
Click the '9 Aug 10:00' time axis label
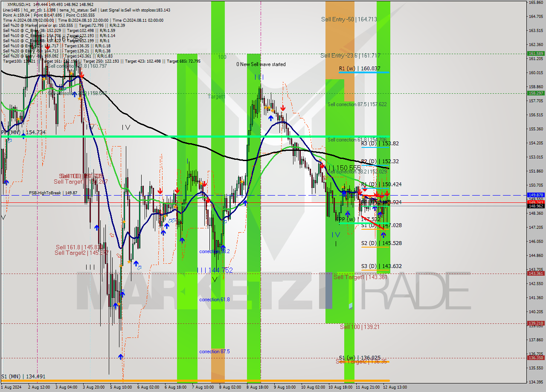coord(285,387)
